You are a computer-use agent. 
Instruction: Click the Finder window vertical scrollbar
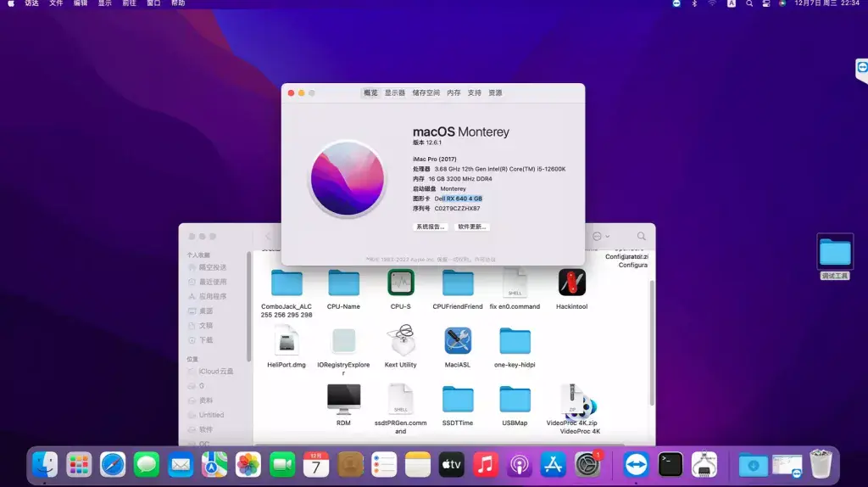(652, 343)
